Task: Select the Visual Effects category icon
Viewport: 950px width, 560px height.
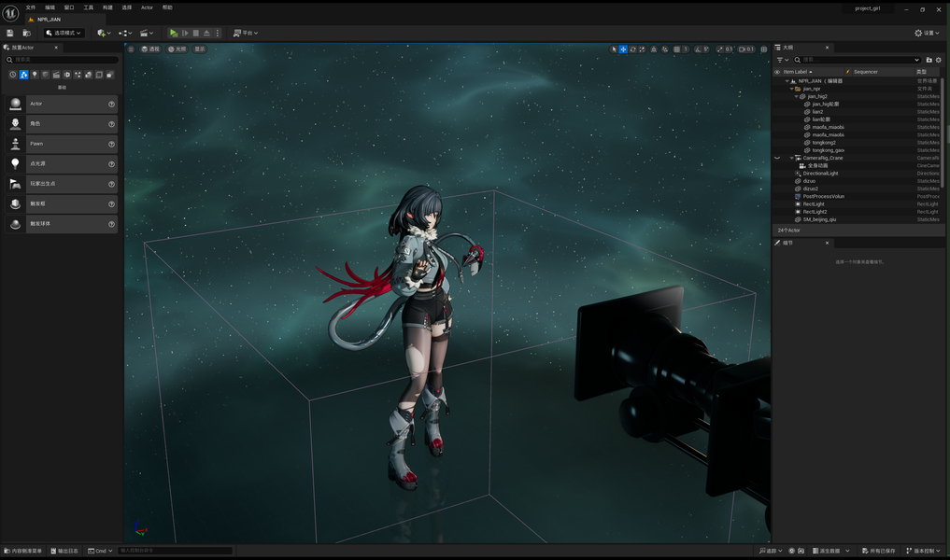Action: 78,75
